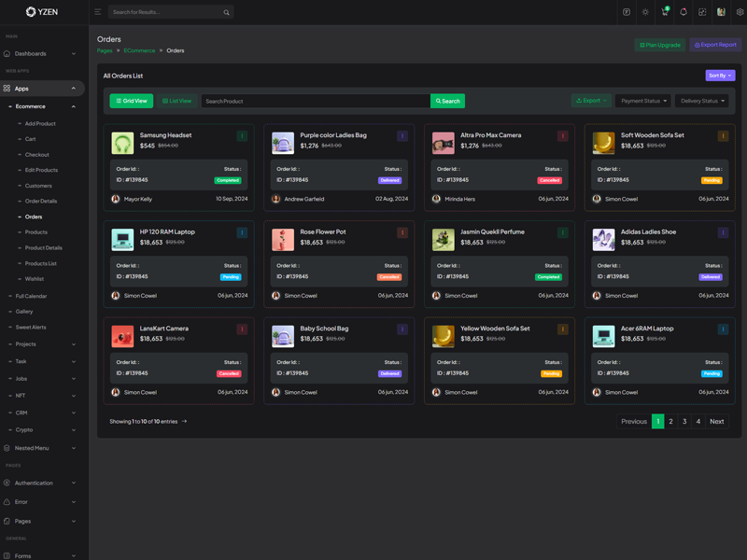This screenshot has width=747, height=560.
Task: Open Product Details in sidebar
Action: [x=43, y=247]
